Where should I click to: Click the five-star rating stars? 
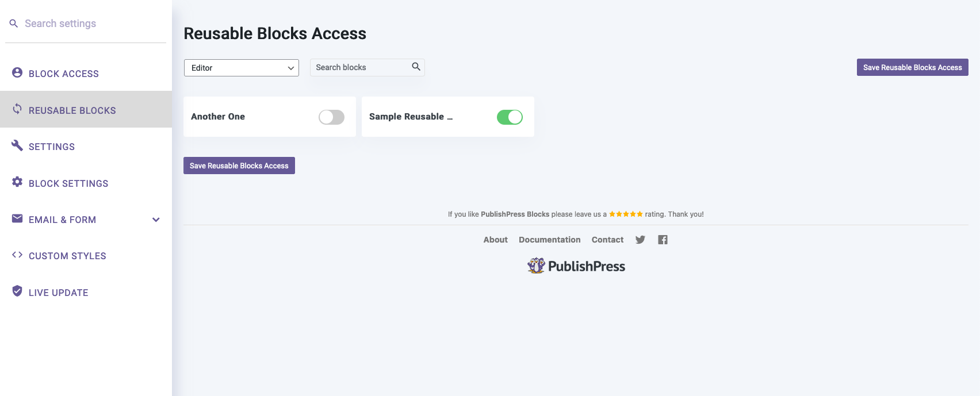(x=627, y=213)
